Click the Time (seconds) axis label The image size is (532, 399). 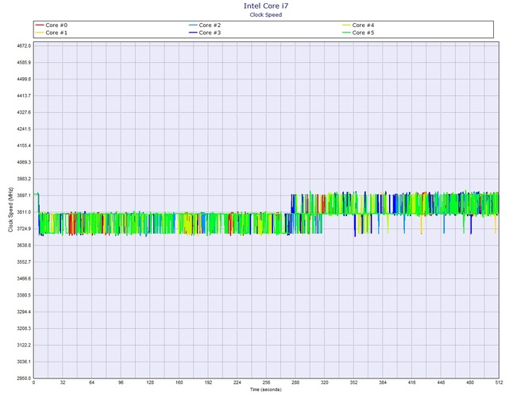click(x=266, y=389)
